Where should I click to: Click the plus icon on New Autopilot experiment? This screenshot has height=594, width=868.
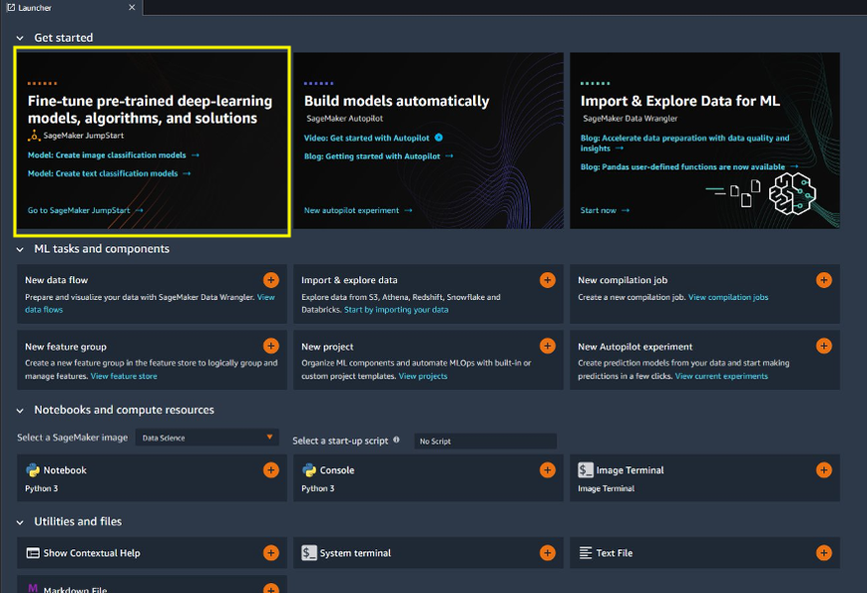(x=823, y=346)
